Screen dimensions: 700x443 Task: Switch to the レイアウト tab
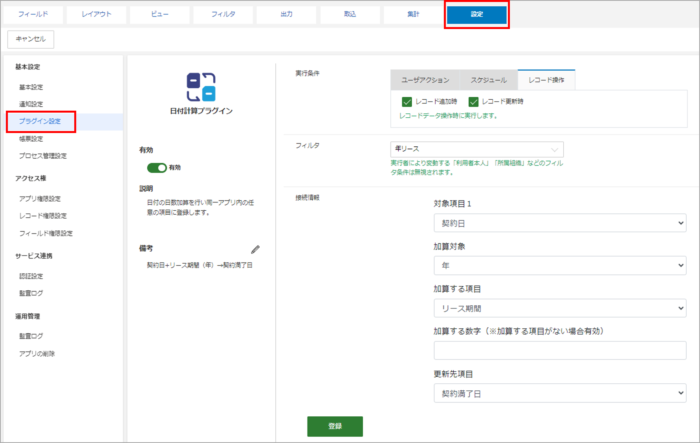pyautogui.click(x=96, y=14)
